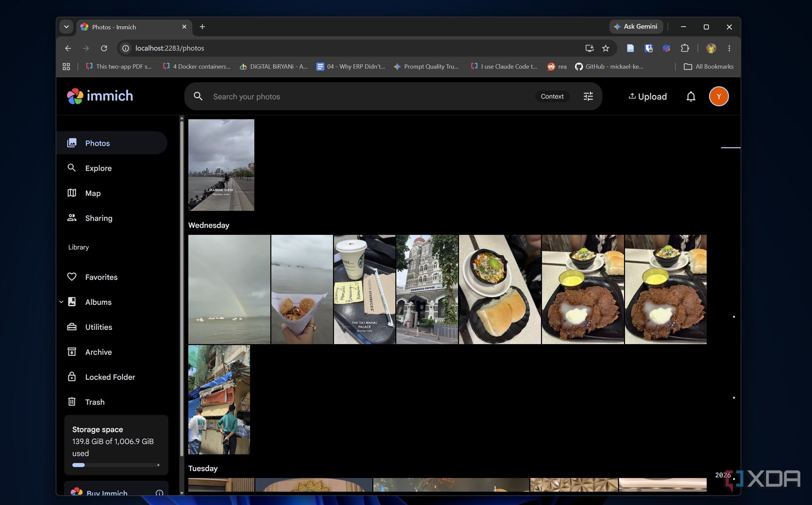
Task: Reload the page
Action: pyautogui.click(x=104, y=48)
